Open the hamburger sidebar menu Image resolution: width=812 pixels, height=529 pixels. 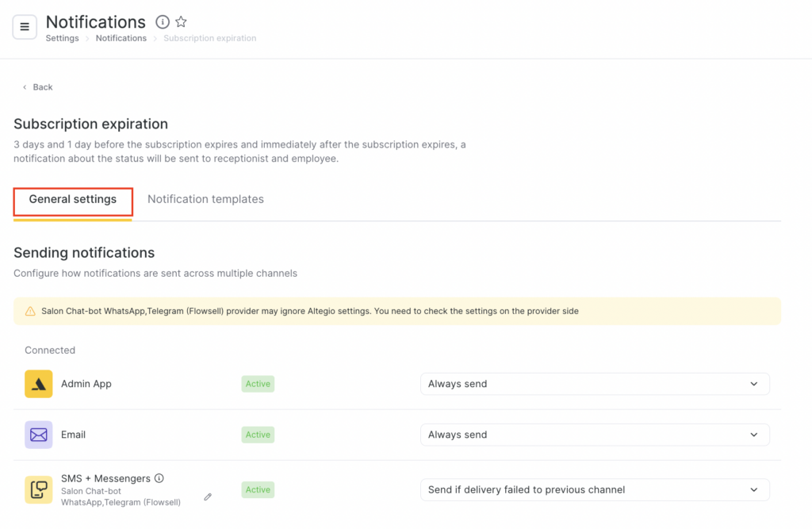click(25, 27)
